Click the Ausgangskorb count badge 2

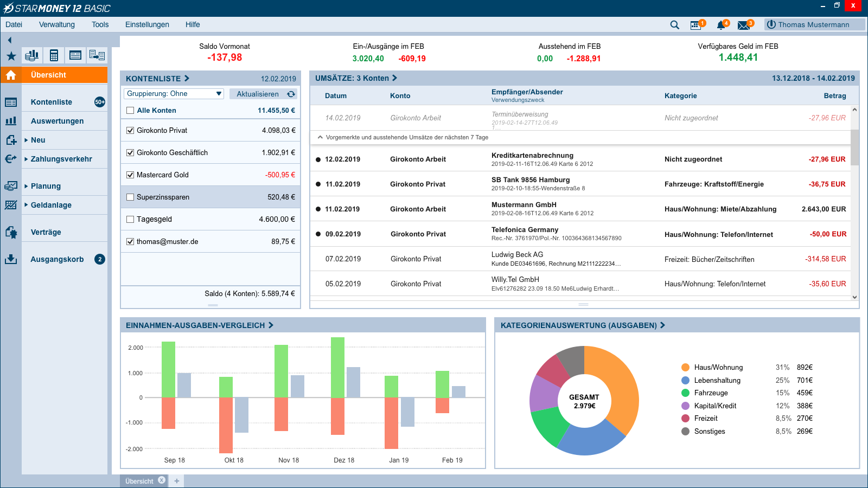coord(100,259)
